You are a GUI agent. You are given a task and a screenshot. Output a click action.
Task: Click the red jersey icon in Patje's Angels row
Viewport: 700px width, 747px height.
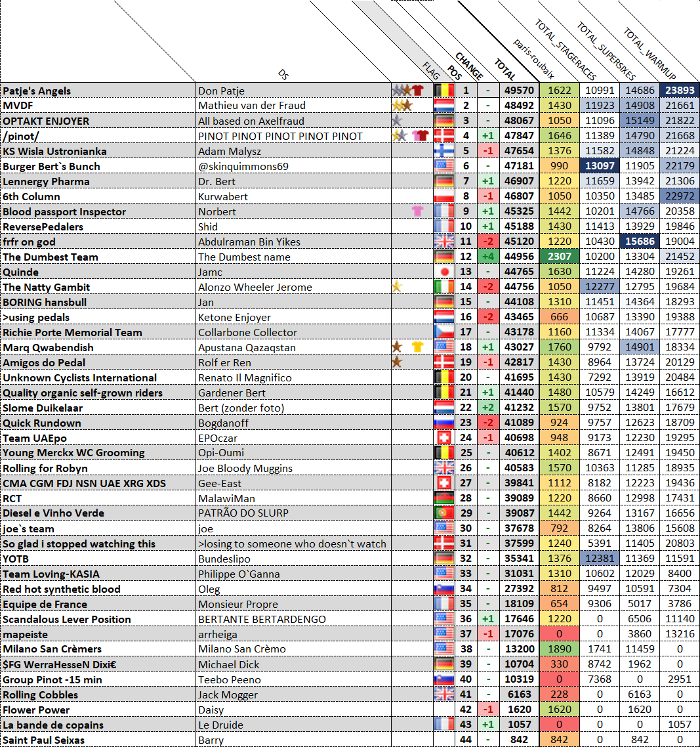(418, 90)
